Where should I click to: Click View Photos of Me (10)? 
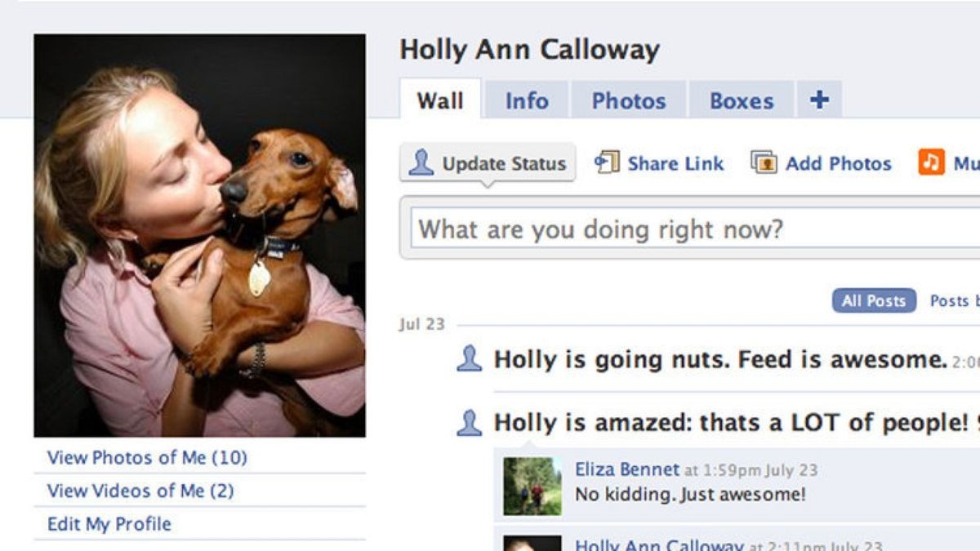tap(147, 457)
